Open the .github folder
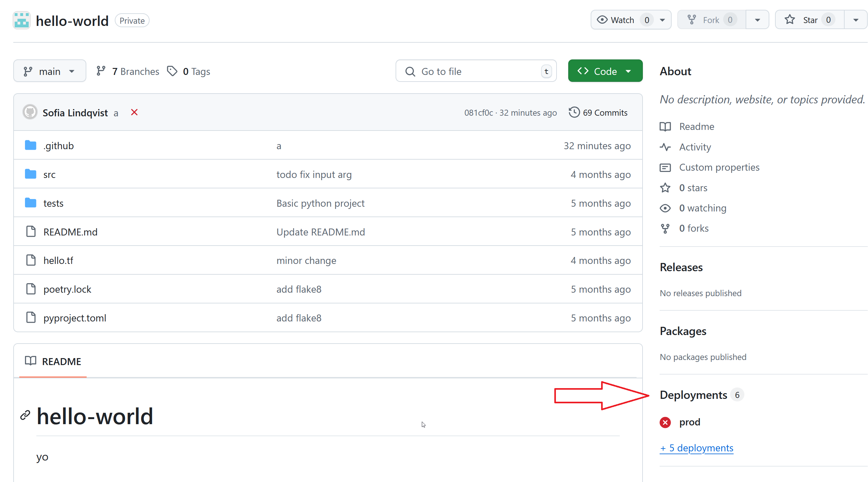The width and height of the screenshot is (868, 482). pos(58,146)
